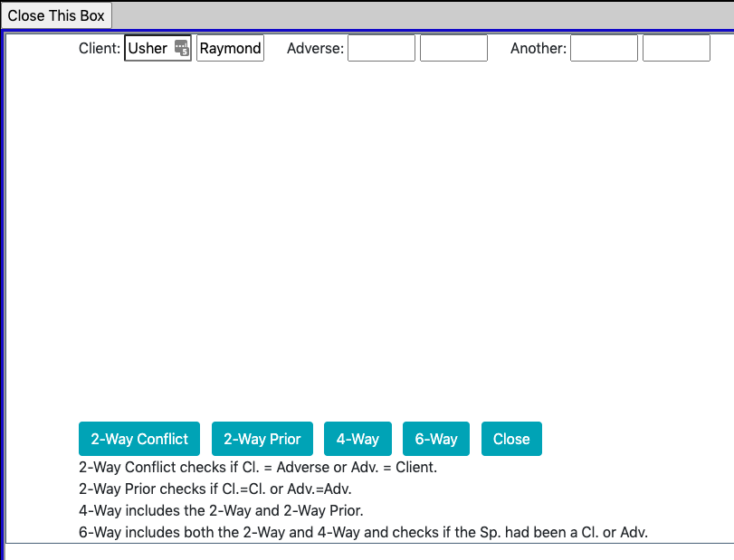Click the autofill icon in the Usher field
This screenshot has width=734, height=560.
(181, 49)
